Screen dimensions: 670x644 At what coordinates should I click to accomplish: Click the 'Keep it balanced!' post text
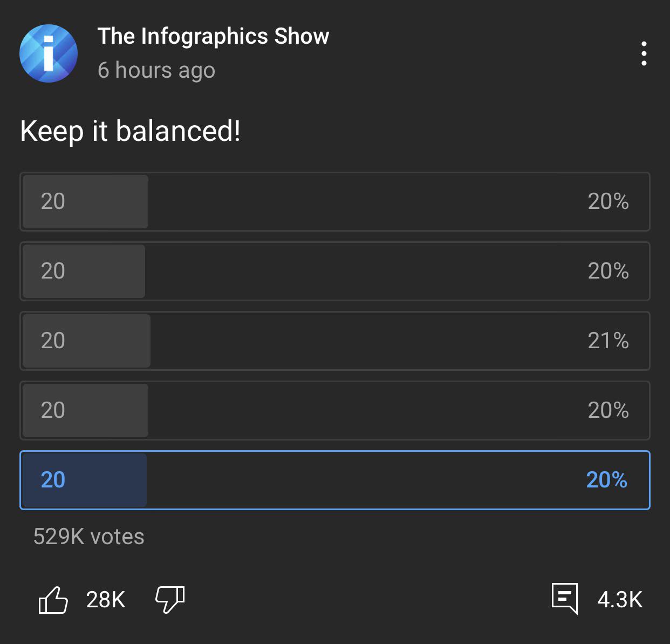point(130,131)
